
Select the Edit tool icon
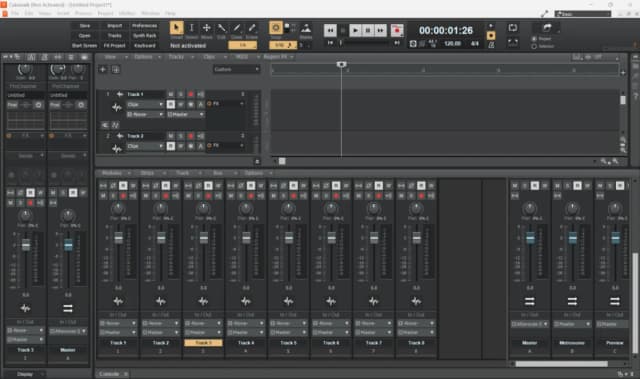(222, 28)
